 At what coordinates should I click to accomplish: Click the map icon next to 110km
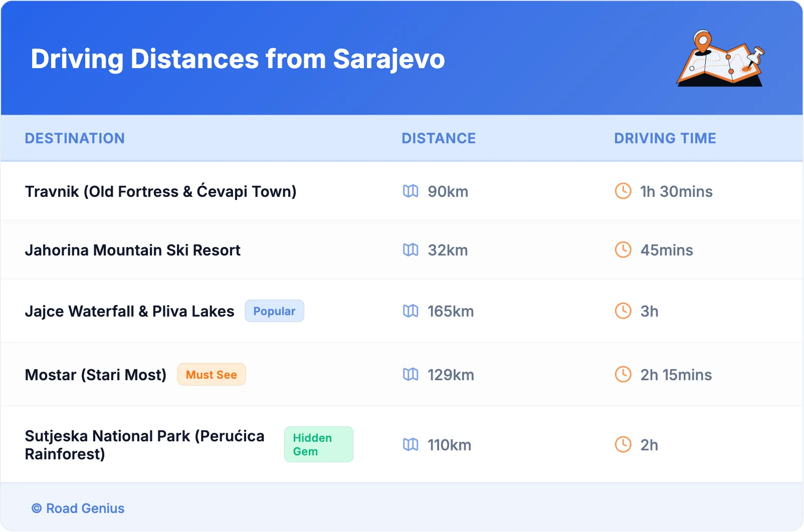click(x=411, y=444)
